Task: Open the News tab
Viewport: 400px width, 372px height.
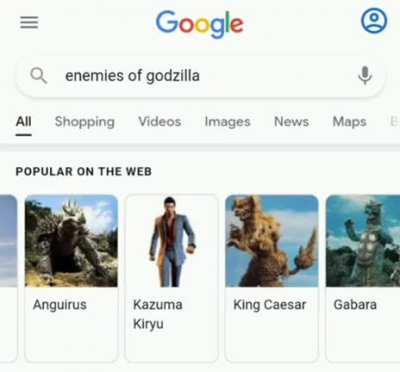Action: [x=291, y=122]
